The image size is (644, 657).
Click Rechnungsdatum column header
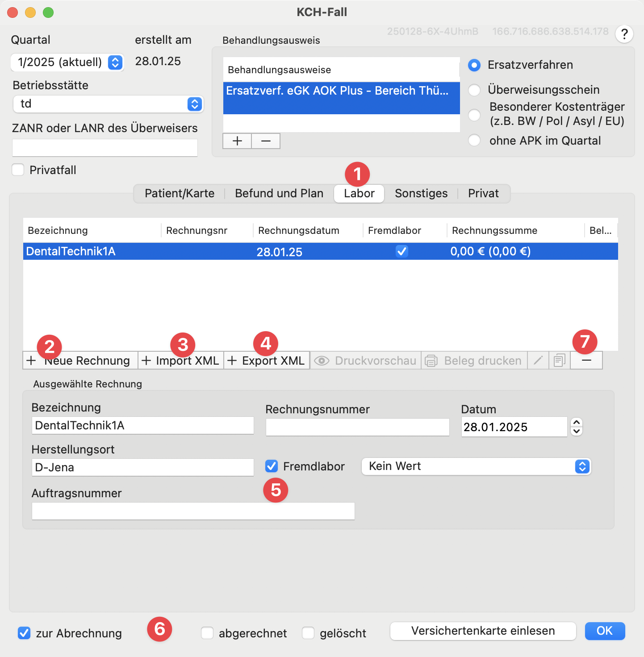(308, 231)
